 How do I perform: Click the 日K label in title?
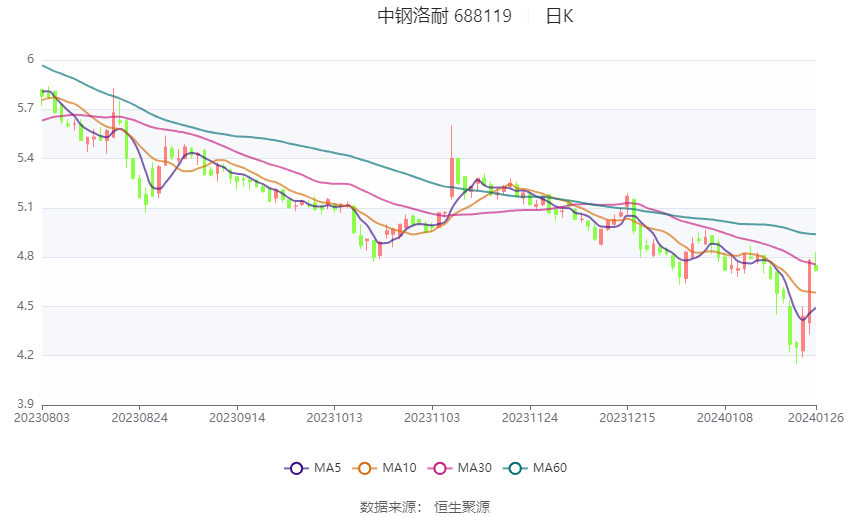(559, 16)
